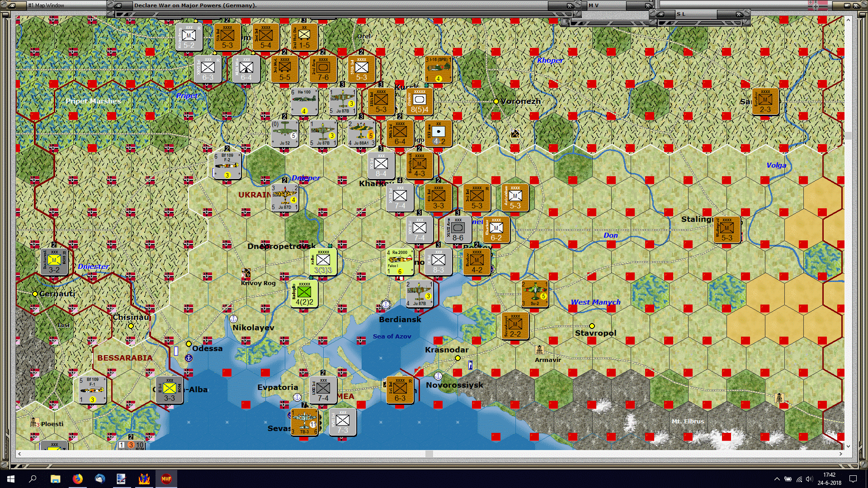The image size is (868, 488).
Task: Click the map vertical scrollbar up arrow
Action: [848, 20]
